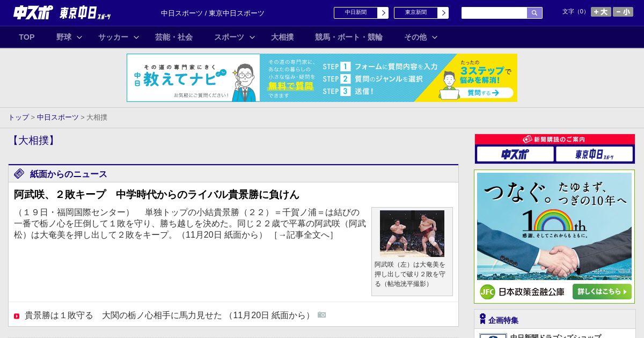The image size is (644, 338).
Task: Click the 中日スポーツ / 東京中日スポーツ header text
Action: pos(213,13)
